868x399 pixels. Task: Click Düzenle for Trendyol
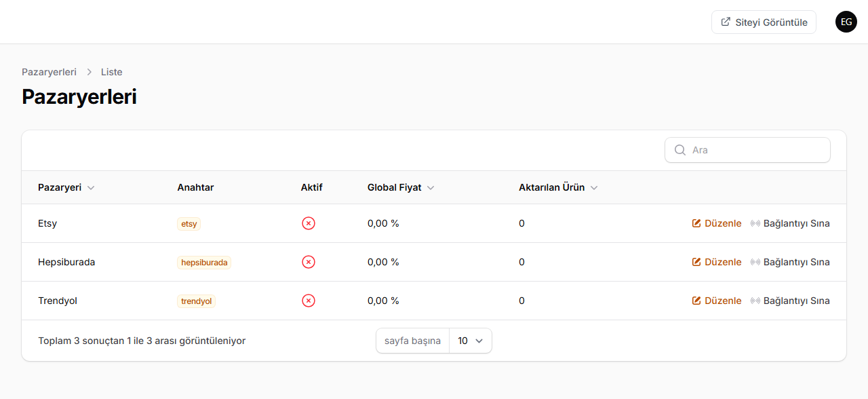[717, 301]
